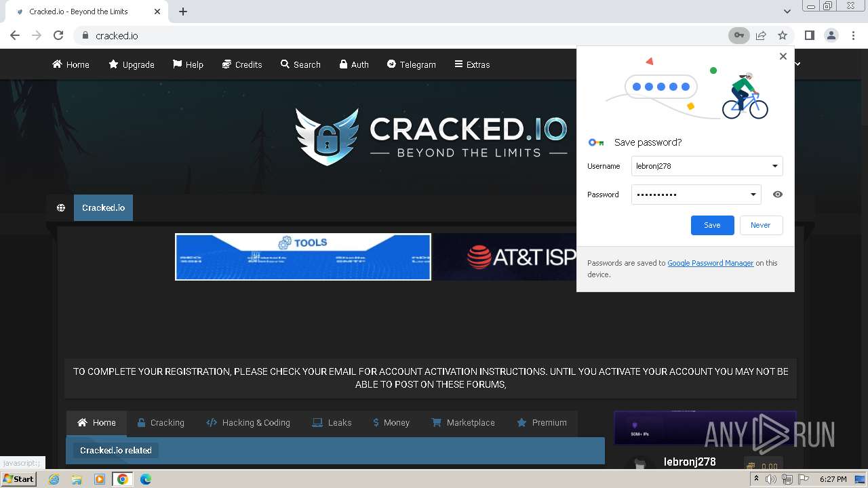Select the Leaks forum tab
Screen dimensions: 868x488
point(332,422)
